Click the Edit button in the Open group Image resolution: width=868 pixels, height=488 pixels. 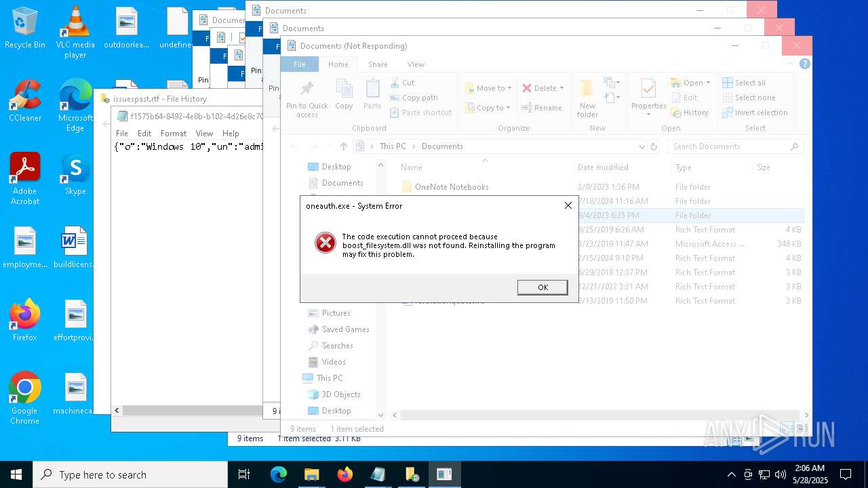click(x=684, y=98)
